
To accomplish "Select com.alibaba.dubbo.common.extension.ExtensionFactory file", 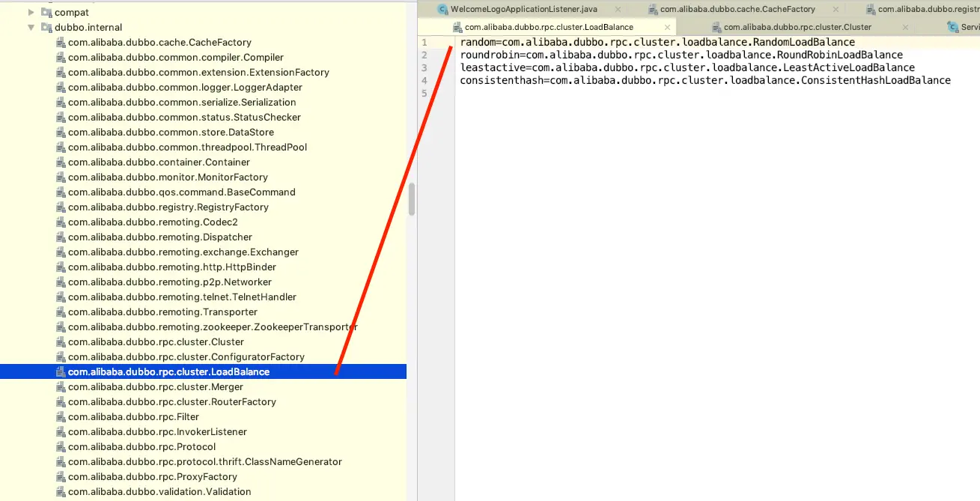I will [x=198, y=73].
